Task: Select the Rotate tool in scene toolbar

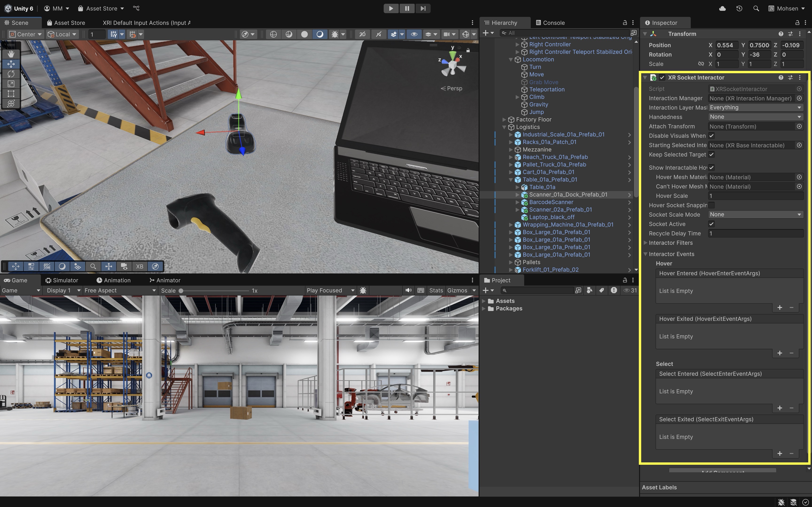Action: [11, 74]
